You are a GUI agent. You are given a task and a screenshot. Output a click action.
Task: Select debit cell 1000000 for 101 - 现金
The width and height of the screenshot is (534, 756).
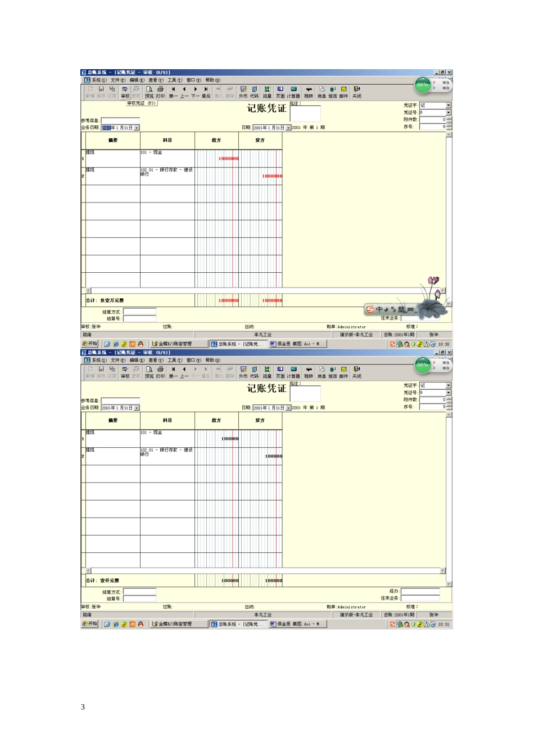click(217, 159)
